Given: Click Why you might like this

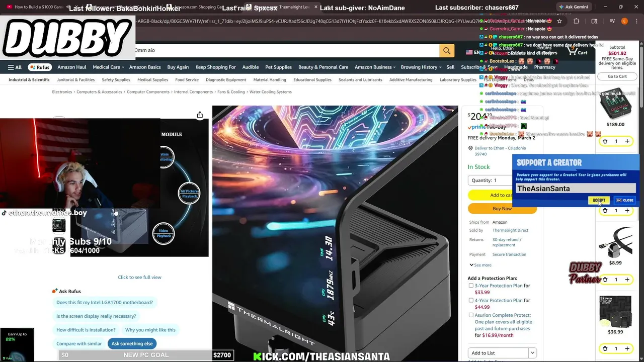Looking at the screenshot, I should pos(150,330).
